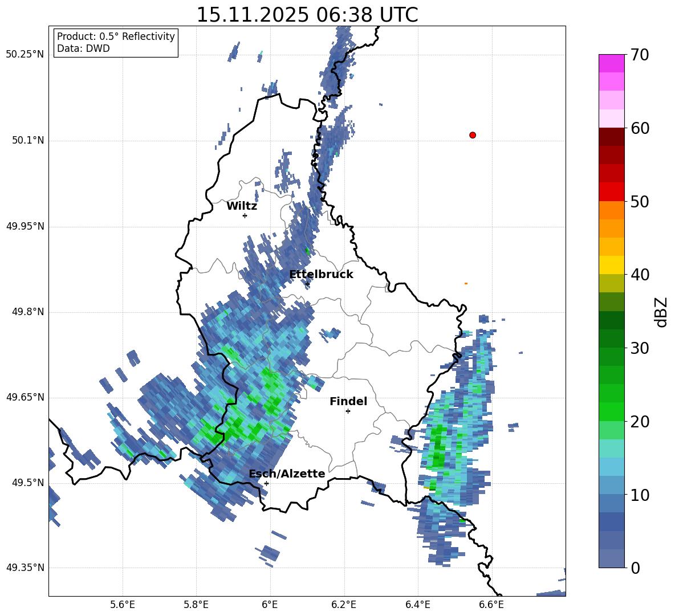Click the dark maroon colorbar segment below 60
This screenshot has height=616, width=675.
tap(611, 137)
